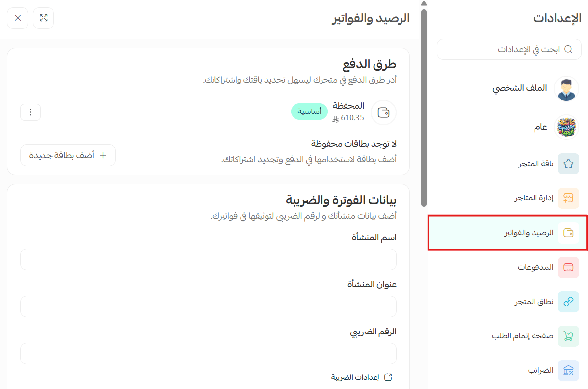
Task: Close the الرصيد والفواتير panel
Action: (x=18, y=18)
